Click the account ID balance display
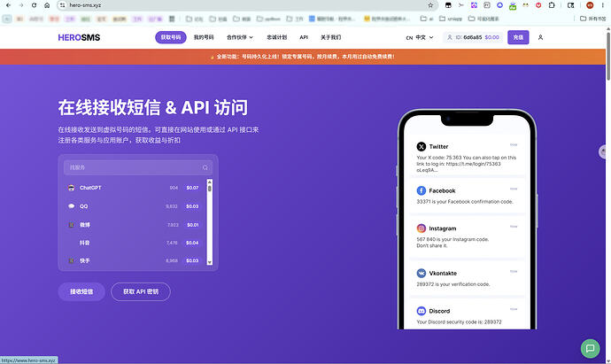The width and height of the screenshot is (611, 364). [473, 37]
